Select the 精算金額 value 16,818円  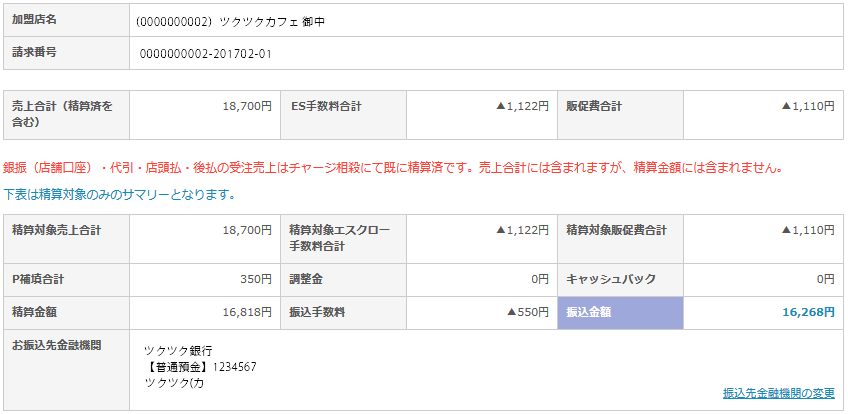[247, 312]
